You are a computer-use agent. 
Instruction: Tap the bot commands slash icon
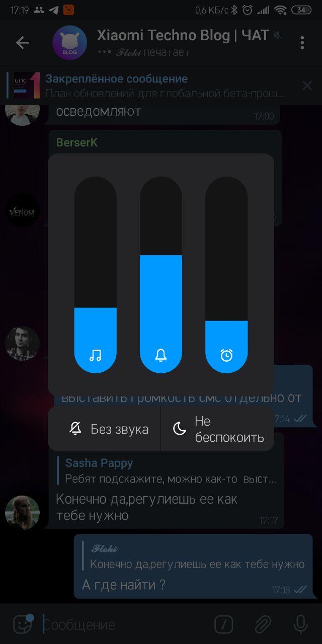point(224,624)
